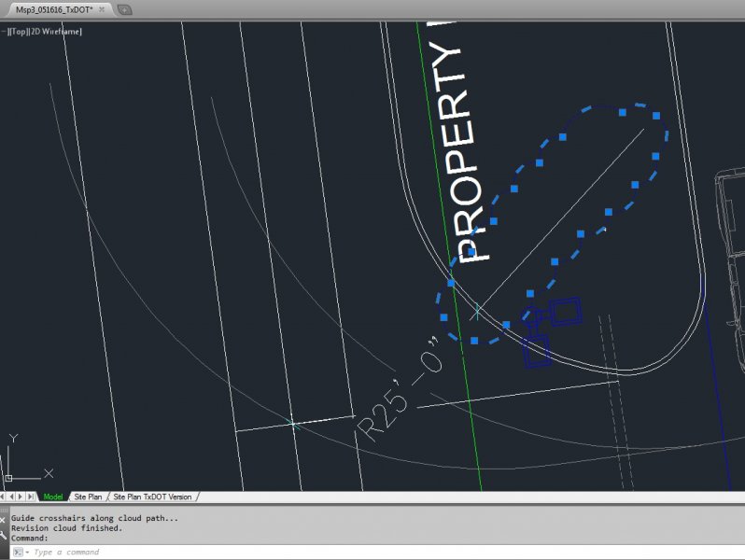
Task: Open command line customize wrench
Action: coord(4,535)
